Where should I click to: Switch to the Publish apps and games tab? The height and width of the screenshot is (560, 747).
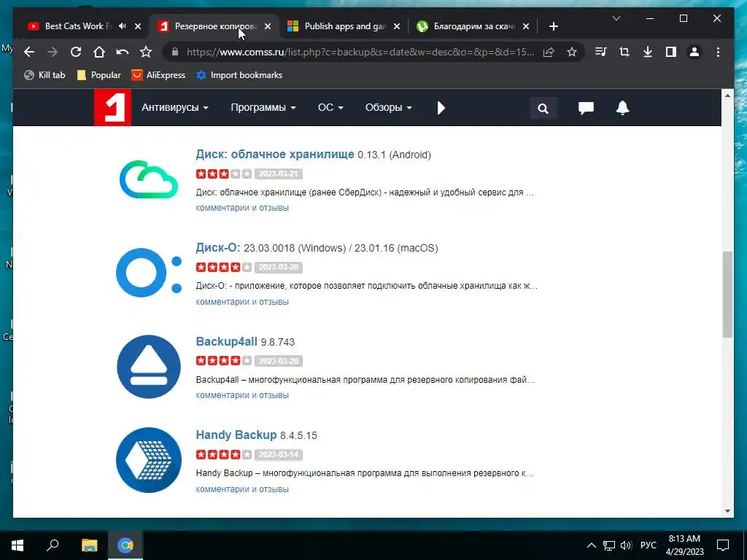click(x=339, y=26)
